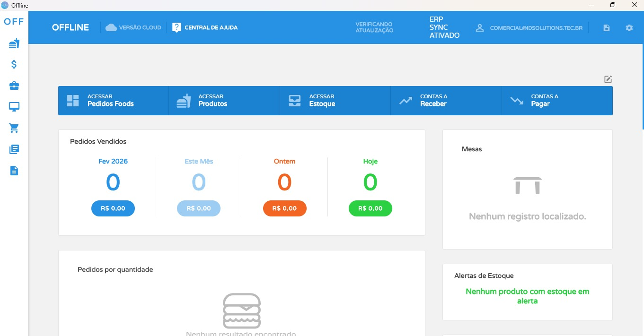The image size is (644, 336).
Task: Click the Versão Cloud label in the top bar
Action: (x=133, y=27)
